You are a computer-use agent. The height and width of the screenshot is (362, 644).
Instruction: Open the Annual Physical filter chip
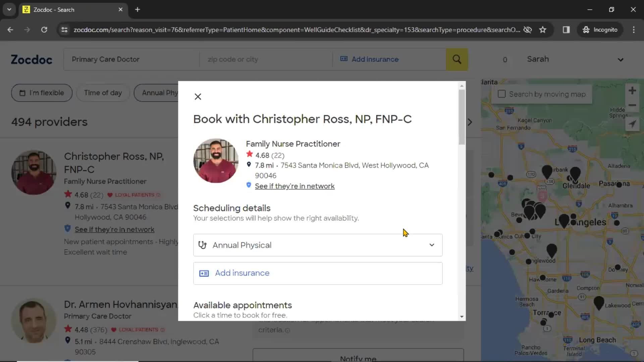156,93
